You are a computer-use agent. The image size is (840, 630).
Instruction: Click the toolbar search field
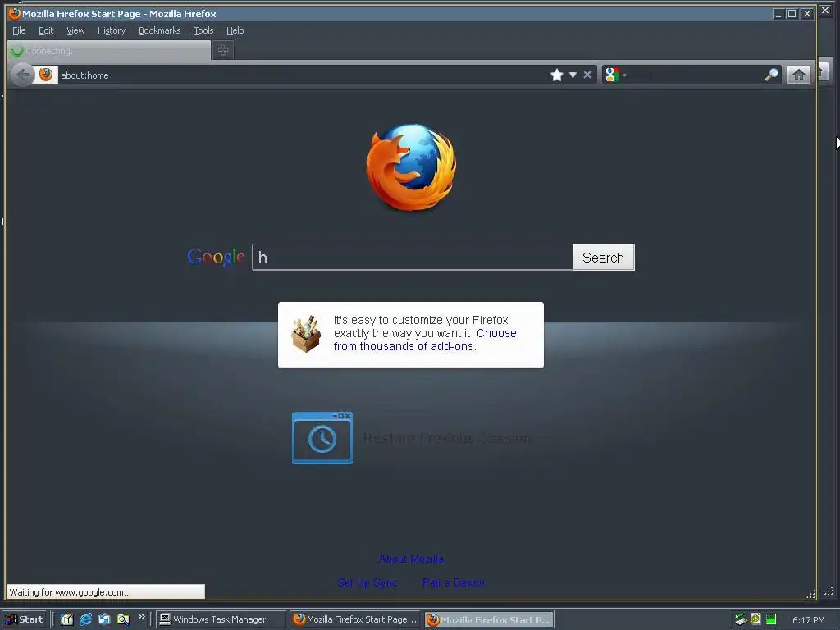696,75
